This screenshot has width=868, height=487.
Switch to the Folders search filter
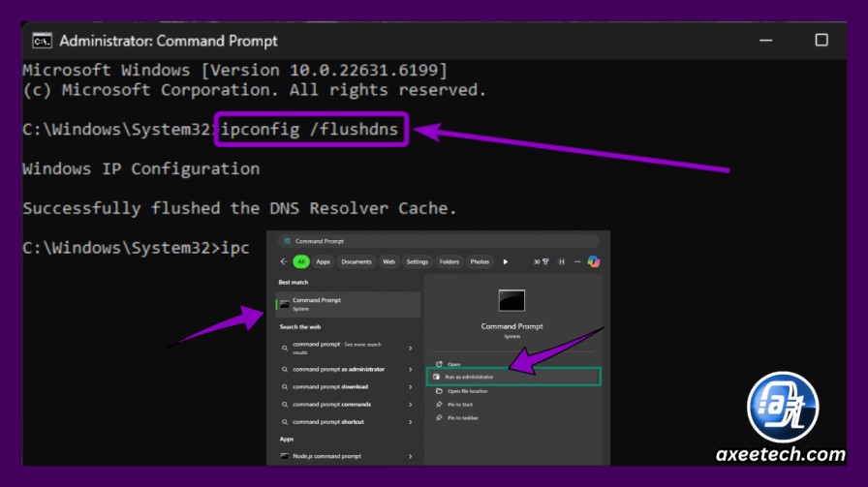pos(449,261)
